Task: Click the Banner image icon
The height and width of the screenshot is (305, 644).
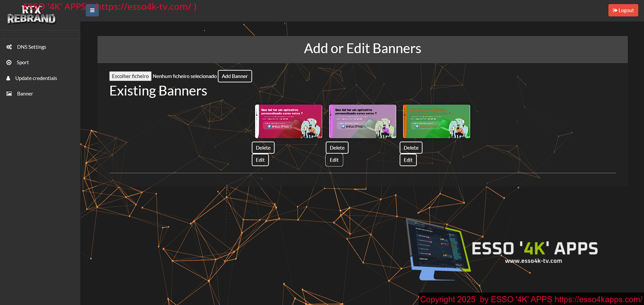Action: (9, 94)
